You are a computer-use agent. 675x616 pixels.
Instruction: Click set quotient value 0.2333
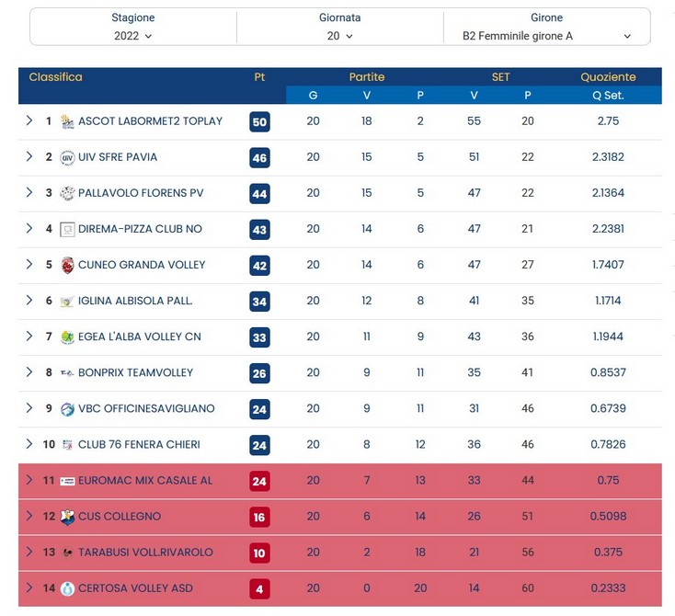click(608, 588)
